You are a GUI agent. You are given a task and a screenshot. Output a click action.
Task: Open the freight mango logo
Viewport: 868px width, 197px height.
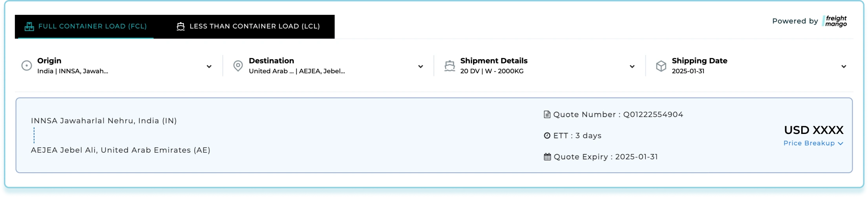(835, 21)
